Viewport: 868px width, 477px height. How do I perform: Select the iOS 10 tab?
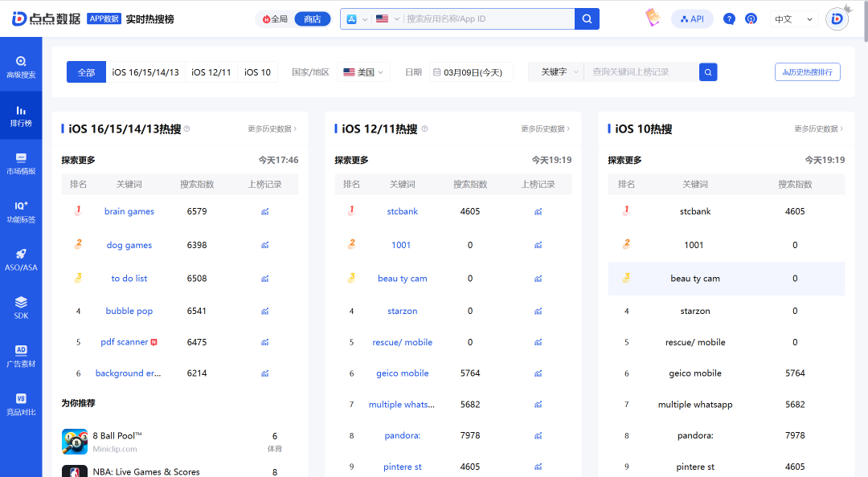(x=257, y=72)
